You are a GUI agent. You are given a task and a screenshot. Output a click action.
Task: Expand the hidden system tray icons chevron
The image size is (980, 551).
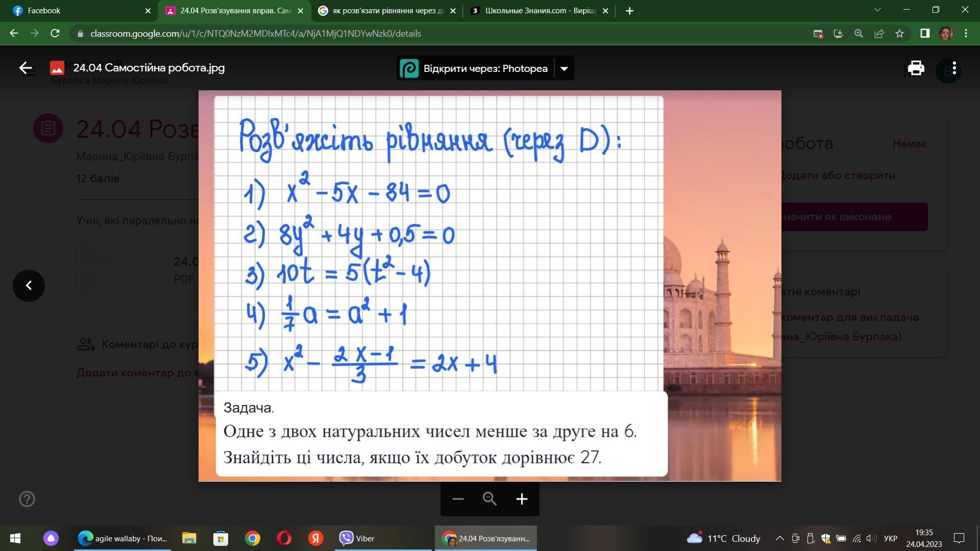pyautogui.click(x=779, y=538)
